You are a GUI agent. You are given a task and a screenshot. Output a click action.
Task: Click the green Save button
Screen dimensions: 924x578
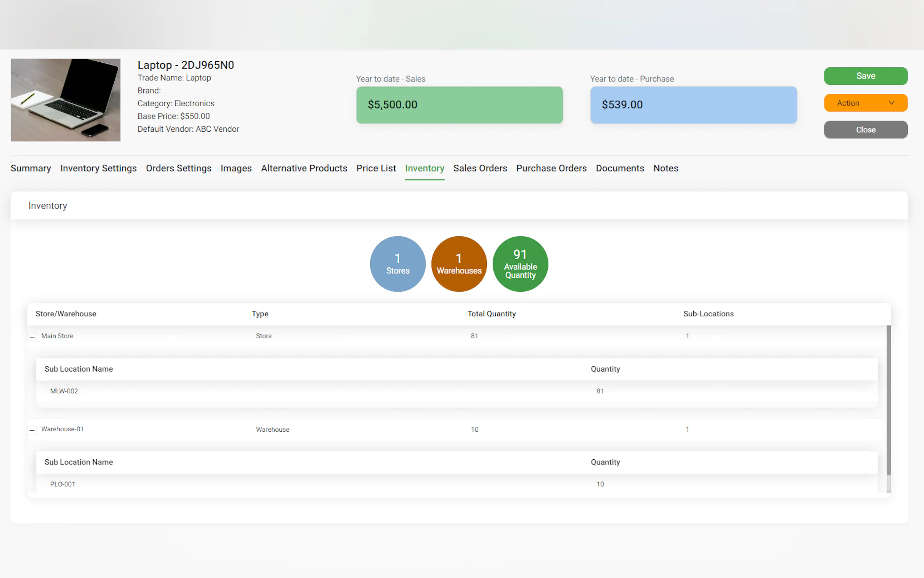[865, 76]
